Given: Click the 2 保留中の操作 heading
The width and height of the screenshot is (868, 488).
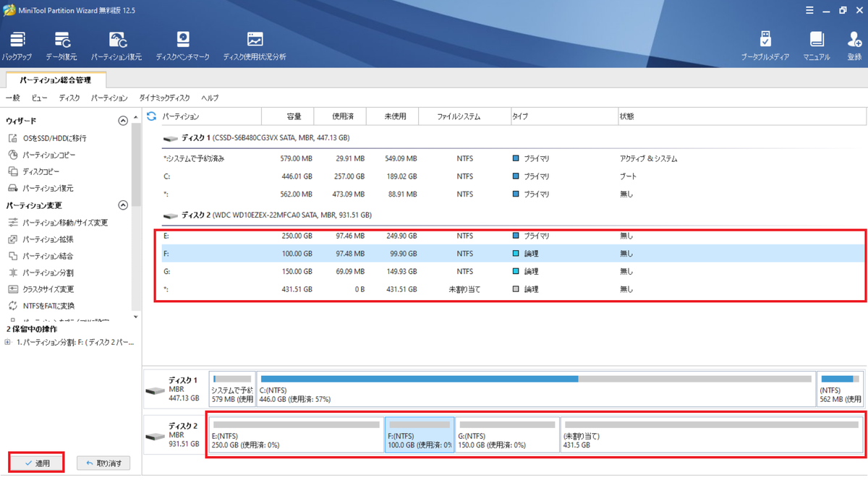Looking at the screenshot, I should pyautogui.click(x=32, y=329).
